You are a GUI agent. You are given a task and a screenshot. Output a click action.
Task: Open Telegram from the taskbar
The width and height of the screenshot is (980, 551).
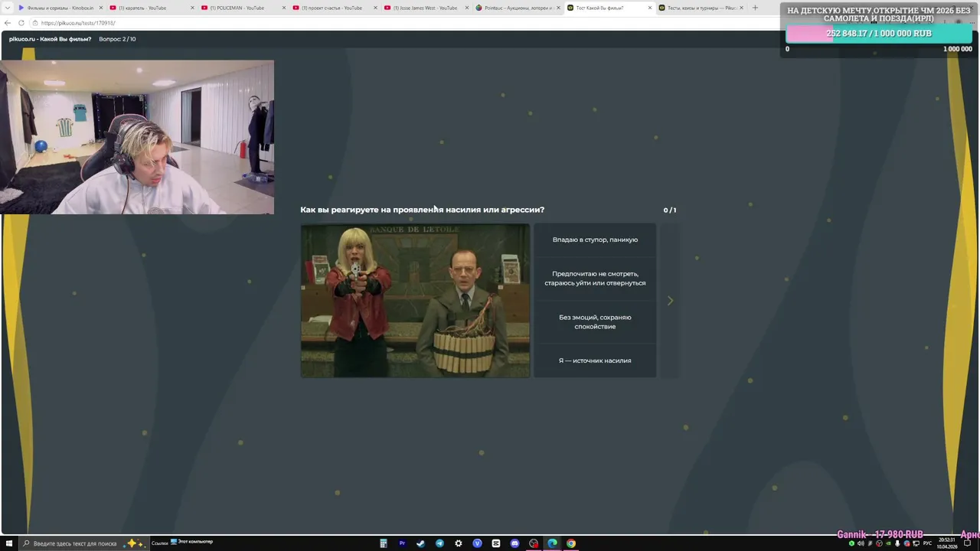coord(439,543)
